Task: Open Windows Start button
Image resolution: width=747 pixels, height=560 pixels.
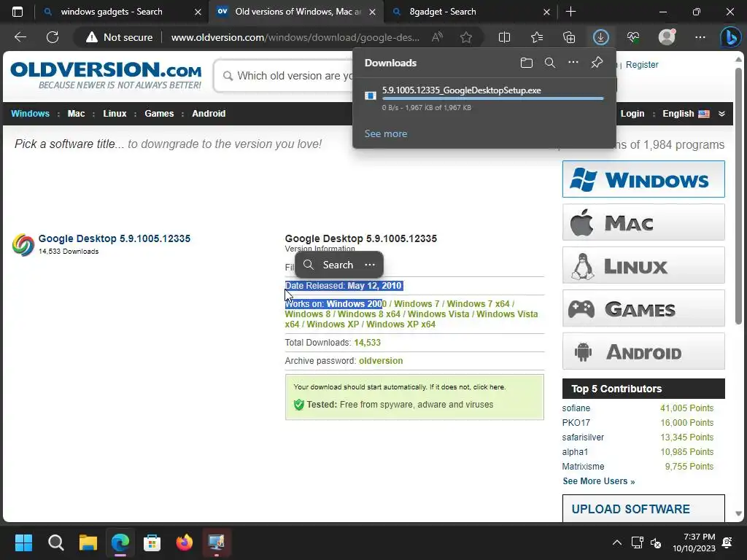Action: [x=23, y=542]
